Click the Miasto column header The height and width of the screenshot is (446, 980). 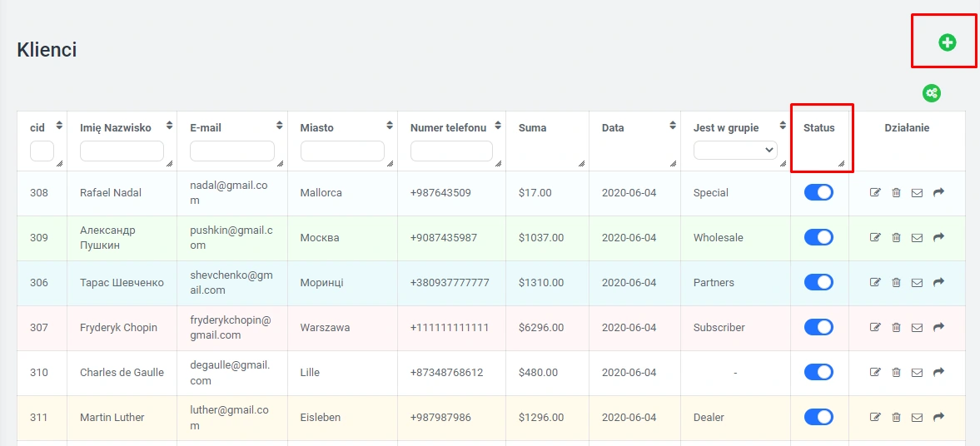click(x=317, y=128)
